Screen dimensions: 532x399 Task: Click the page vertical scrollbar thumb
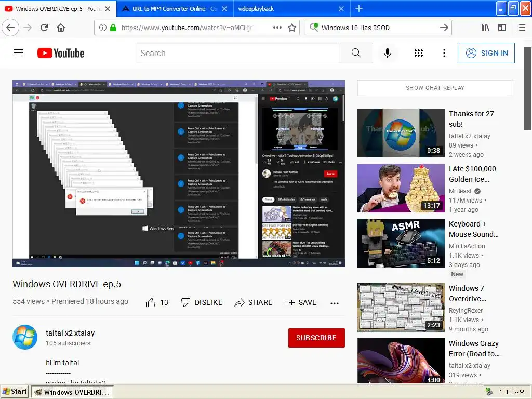[527, 88]
